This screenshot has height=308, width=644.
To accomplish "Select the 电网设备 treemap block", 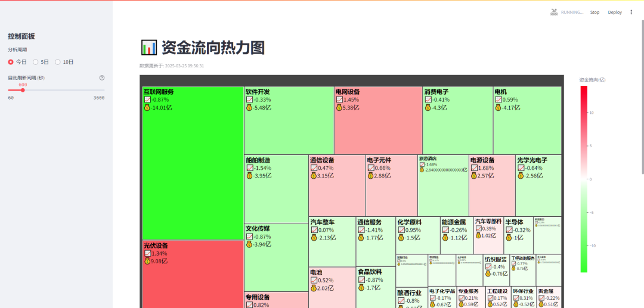I will point(378,120).
